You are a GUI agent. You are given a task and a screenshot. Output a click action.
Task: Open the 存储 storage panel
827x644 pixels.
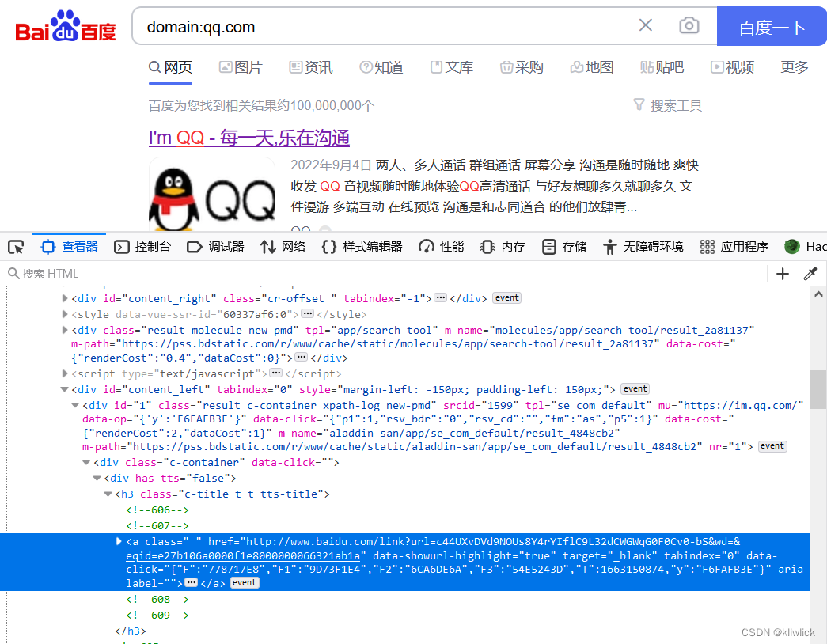click(563, 247)
